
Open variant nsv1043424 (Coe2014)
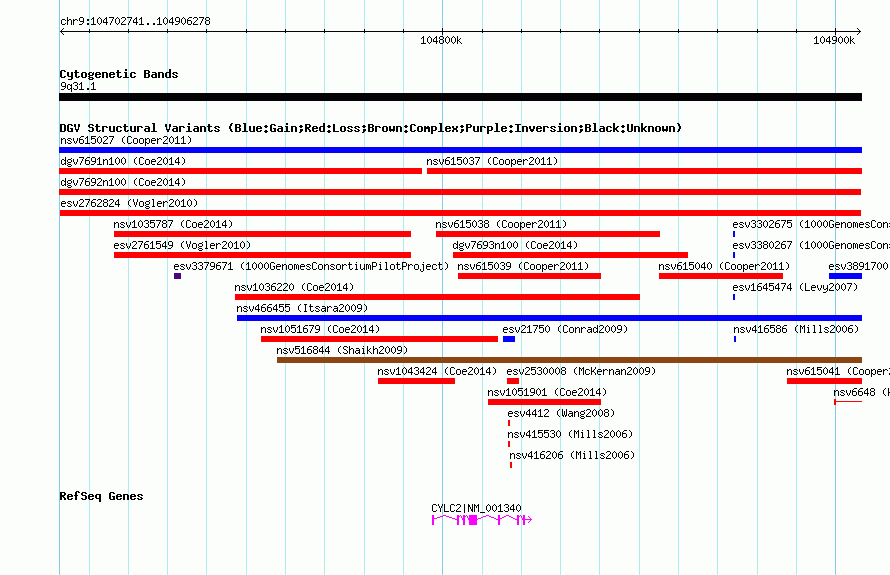pyautogui.click(x=437, y=371)
